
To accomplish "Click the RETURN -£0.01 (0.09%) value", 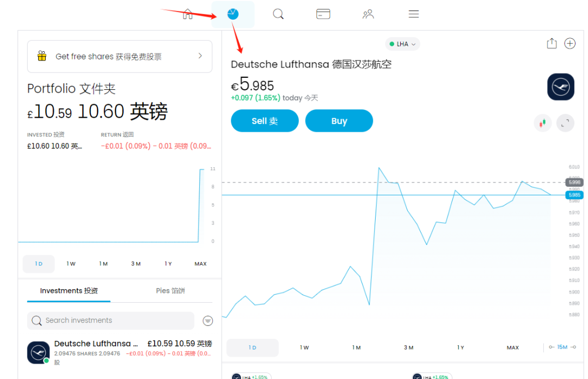I will click(156, 146).
